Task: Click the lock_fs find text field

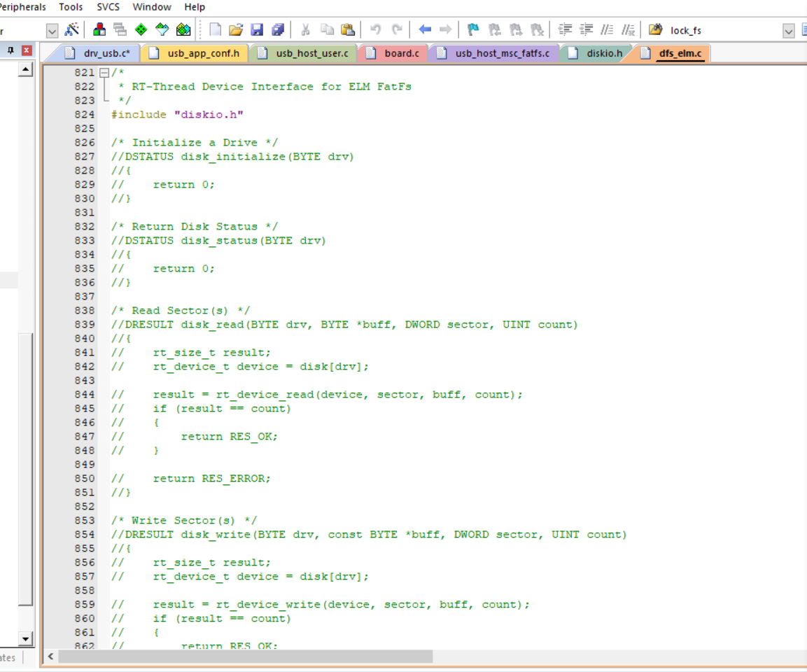Action: point(724,31)
